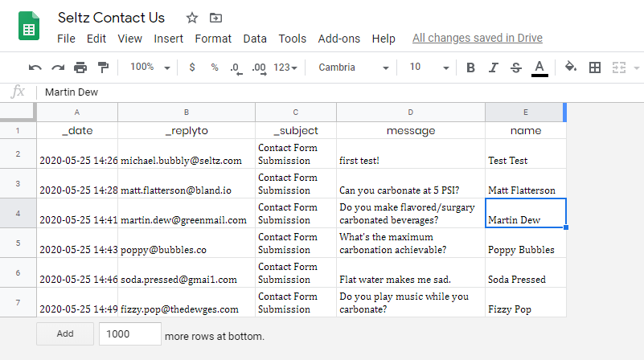This screenshot has height=360, width=644.
Task: Open the Insert menu
Action: 168,39
